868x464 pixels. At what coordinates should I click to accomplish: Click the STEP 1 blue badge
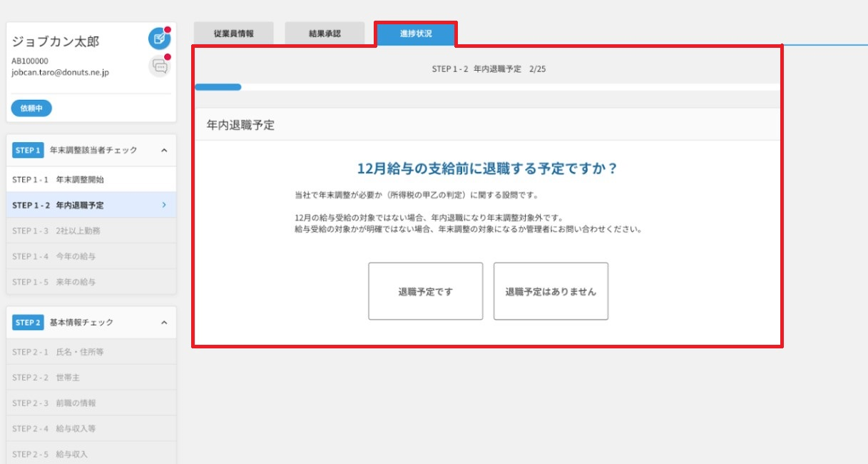pos(29,151)
